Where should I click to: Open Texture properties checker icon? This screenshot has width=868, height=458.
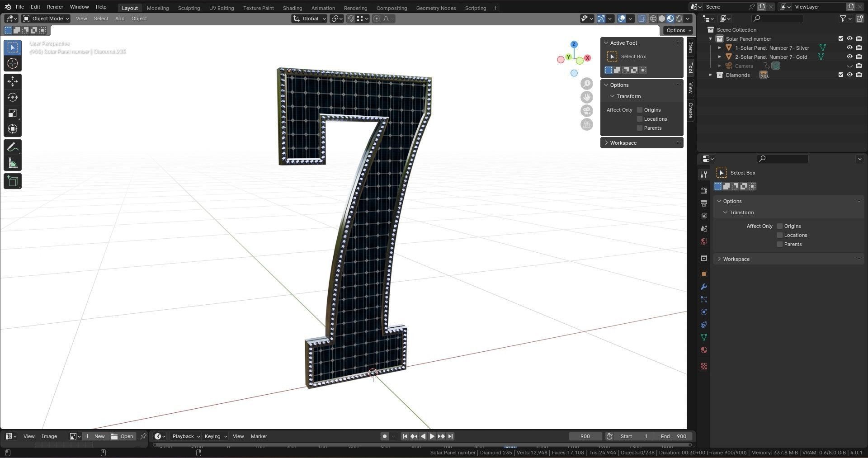703,366
